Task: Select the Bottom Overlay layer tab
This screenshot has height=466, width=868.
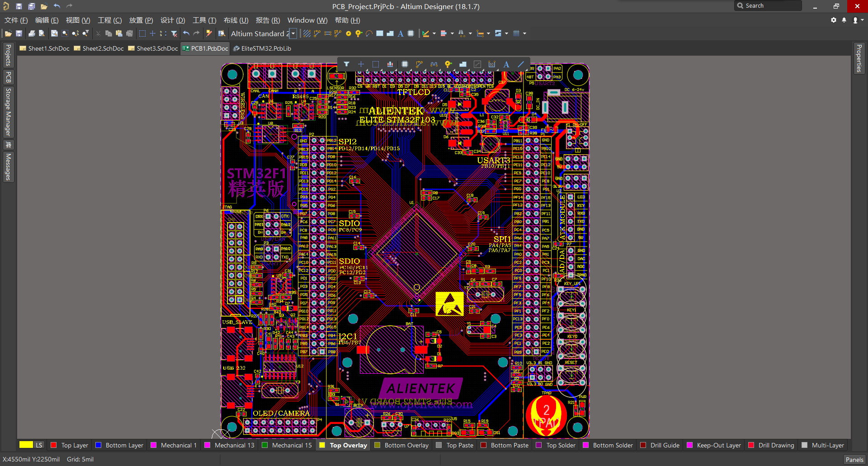Action: coord(402,445)
